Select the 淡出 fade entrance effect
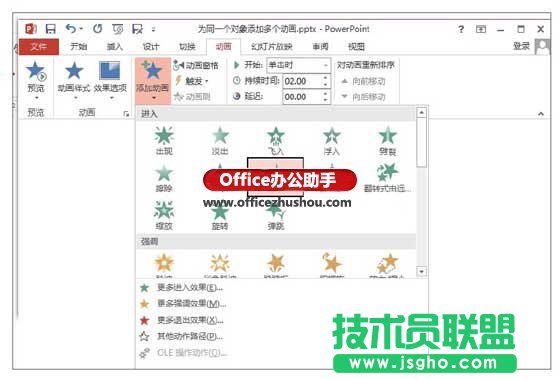Viewport: 560px width, 379px height. click(220, 141)
